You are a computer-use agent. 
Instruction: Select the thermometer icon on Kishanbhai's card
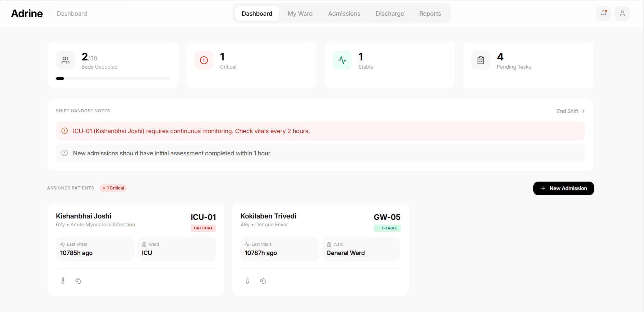pyautogui.click(x=63, y=281)
